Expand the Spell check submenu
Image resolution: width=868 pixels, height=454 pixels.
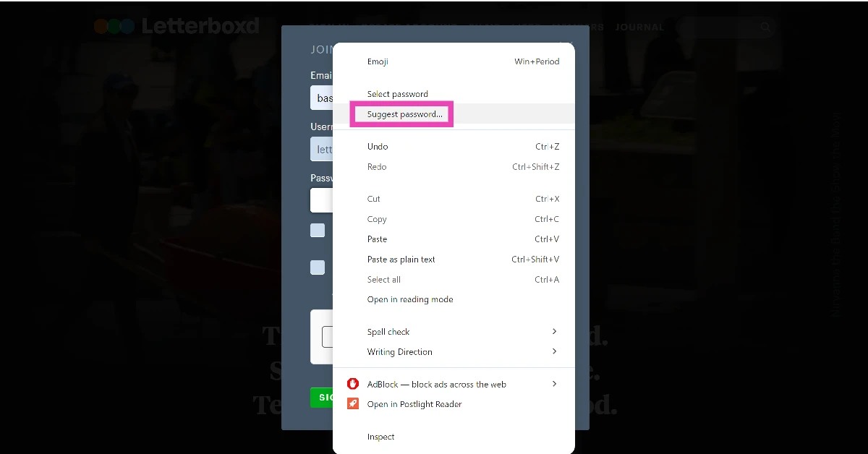[388, 332]
